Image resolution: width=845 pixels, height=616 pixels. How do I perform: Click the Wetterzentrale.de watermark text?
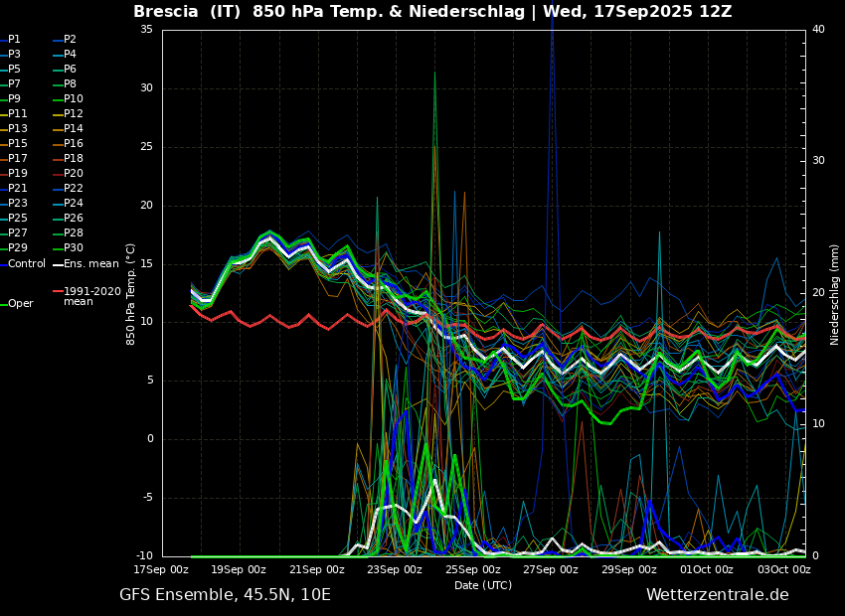point(717,595)
